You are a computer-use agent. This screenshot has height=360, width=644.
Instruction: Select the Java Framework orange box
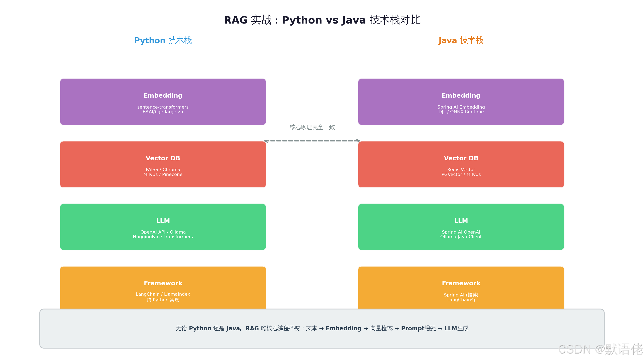click(461, 288)
